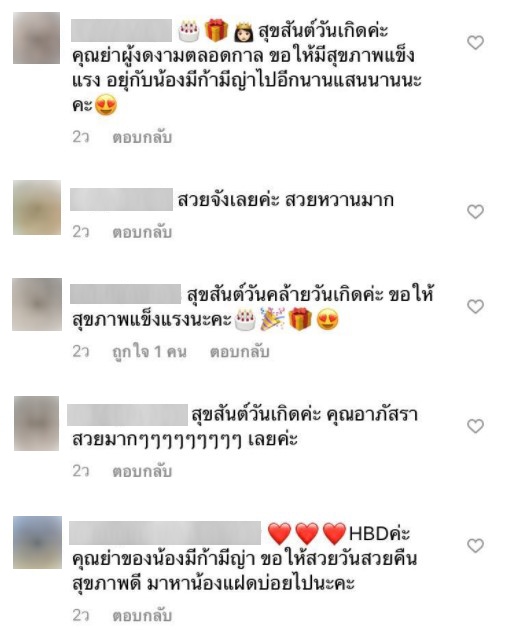Image resolution: width=511 pixels, height=644 pixels.
Task: Open username before สวยจังเลยค่ะ
Action: (x=122, y=200)
